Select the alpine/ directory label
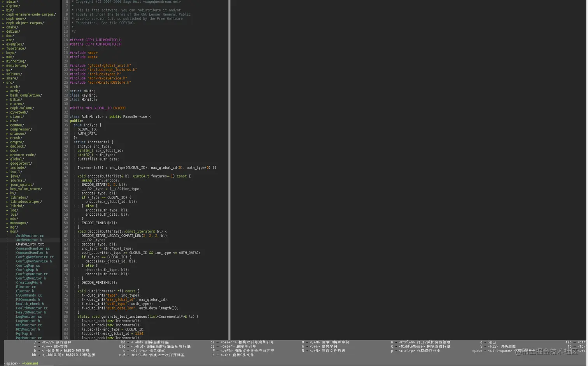Image resolution: width=588 pixels, height=366 pixels. coord(13,6)
